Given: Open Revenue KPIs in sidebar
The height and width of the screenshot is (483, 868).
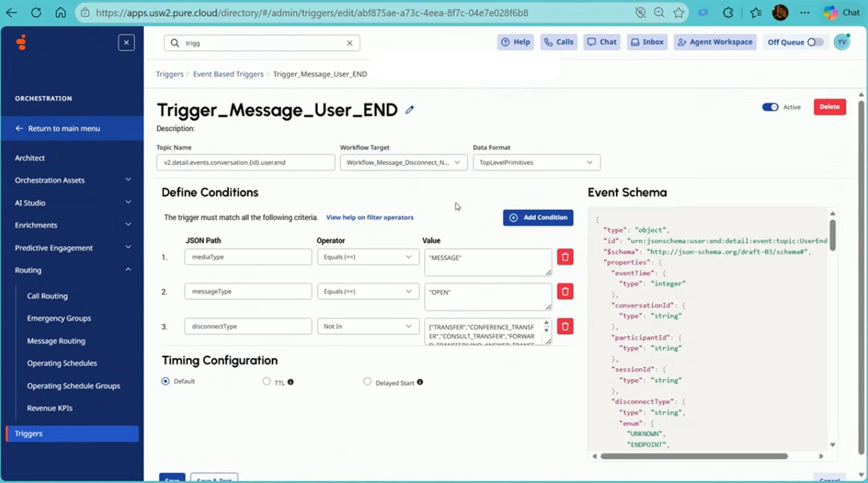Looking at the screenshot, I should (49, 408).
